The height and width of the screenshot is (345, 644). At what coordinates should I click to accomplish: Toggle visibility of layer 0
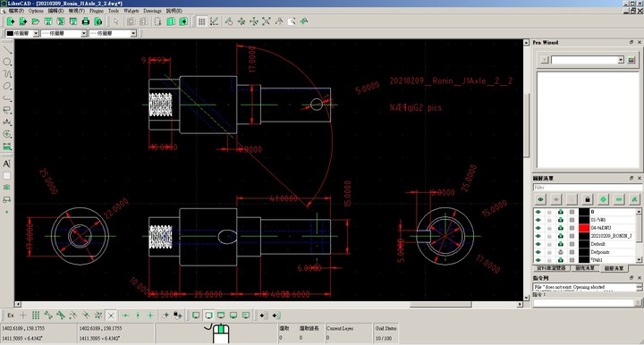pos(538,212)
